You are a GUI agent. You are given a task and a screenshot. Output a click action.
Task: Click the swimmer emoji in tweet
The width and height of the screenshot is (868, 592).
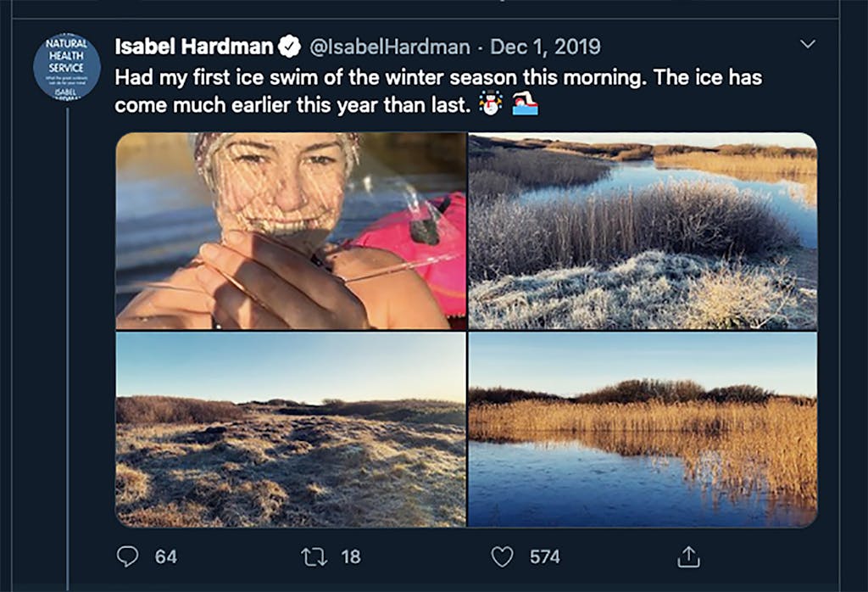click(525, 103)
